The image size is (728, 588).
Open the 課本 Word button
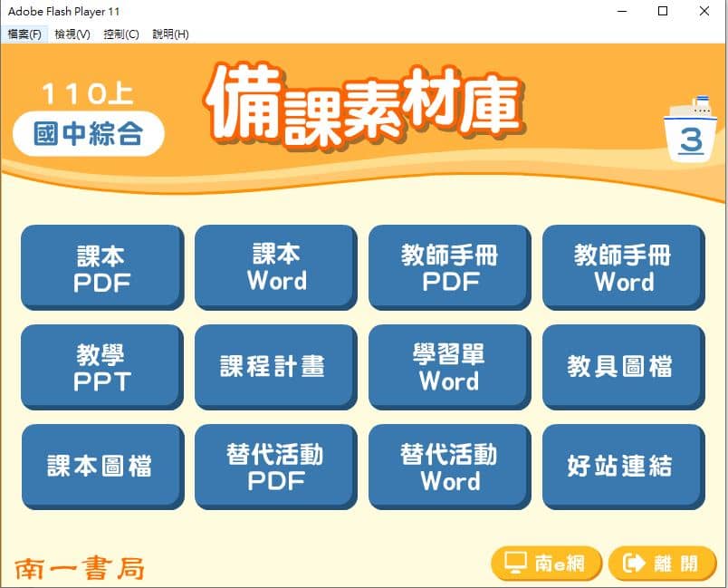click(x=276, y=267)
